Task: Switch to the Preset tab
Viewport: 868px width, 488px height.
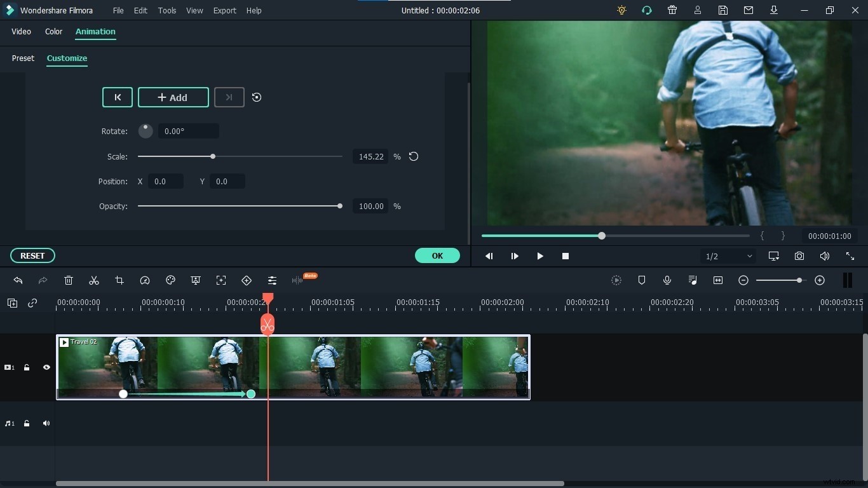Action: point(23,58)
